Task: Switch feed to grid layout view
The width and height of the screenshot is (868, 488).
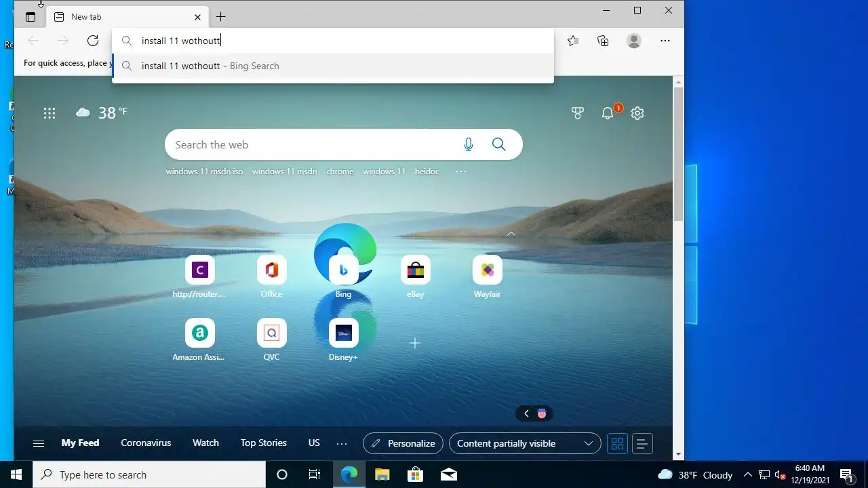Action: (617, 443)
